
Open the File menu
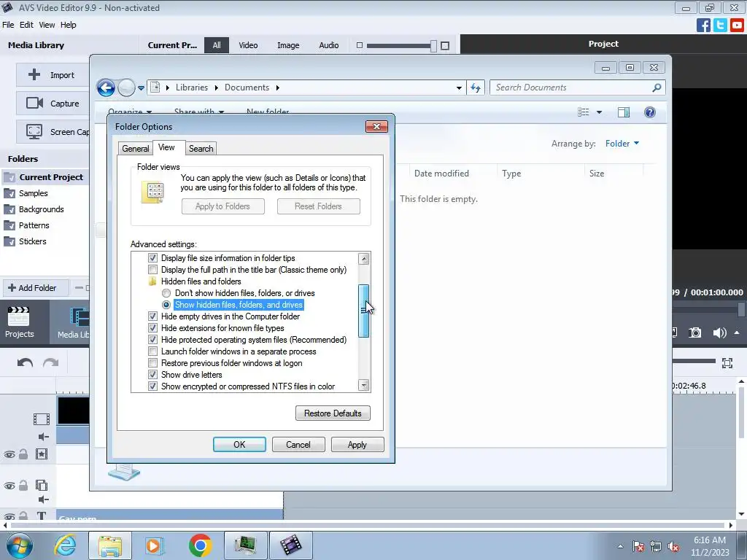(x=8, y=25)
